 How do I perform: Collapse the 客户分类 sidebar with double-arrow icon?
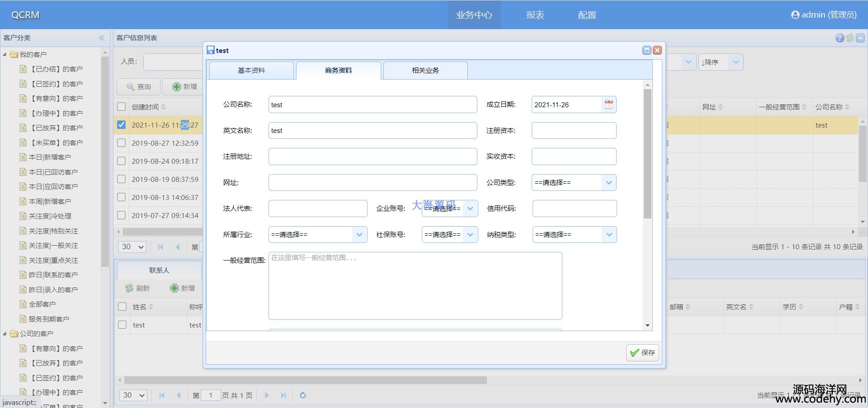coord(102,38)
